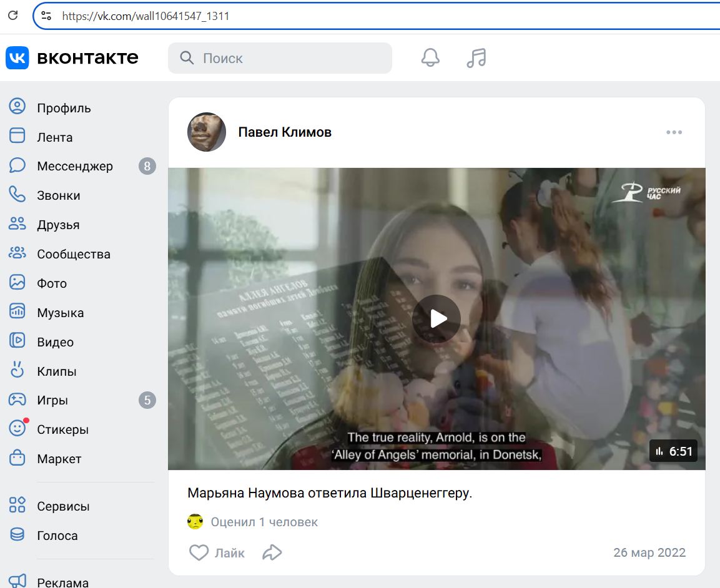Click the post date 26 мар 2022
Screen dimensions: 720x588
click(649, 552)
